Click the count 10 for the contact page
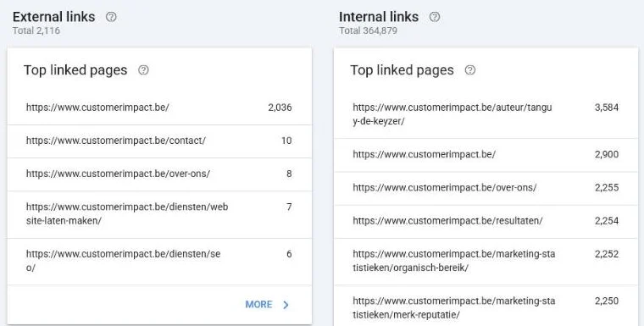Viewport: 644px width, 326px height. [286, 141]
